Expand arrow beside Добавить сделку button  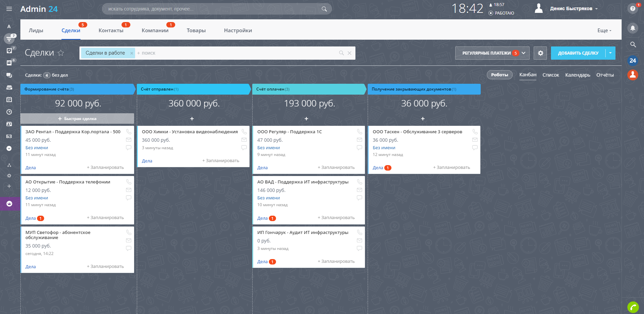[610, 53]
